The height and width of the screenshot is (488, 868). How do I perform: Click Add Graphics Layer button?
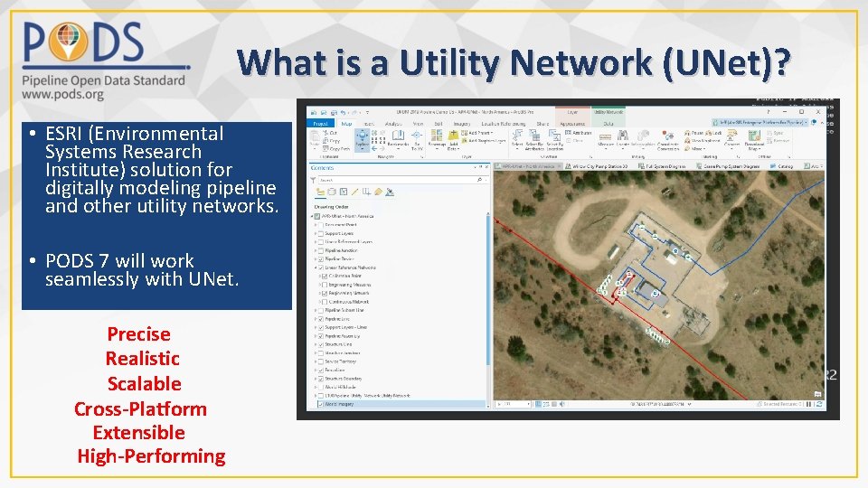484,141
